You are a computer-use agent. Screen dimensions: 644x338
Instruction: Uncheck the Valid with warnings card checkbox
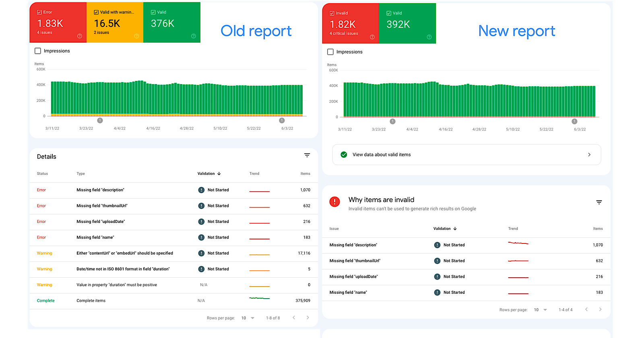(x=96, y=12)
